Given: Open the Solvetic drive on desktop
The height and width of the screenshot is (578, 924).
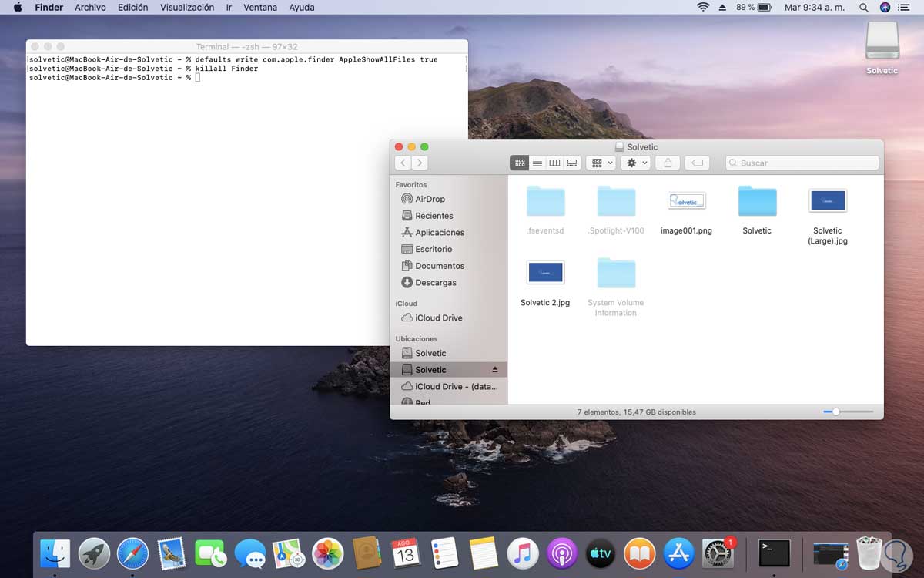Looking at the screenshot, I should point(882,48).
